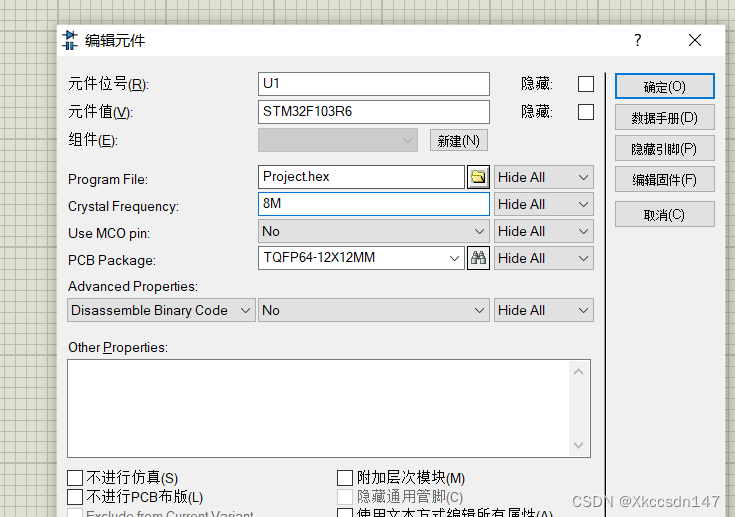Click 取消(C) cancel button
Screen dimensions: 735x517
[665, 215]
